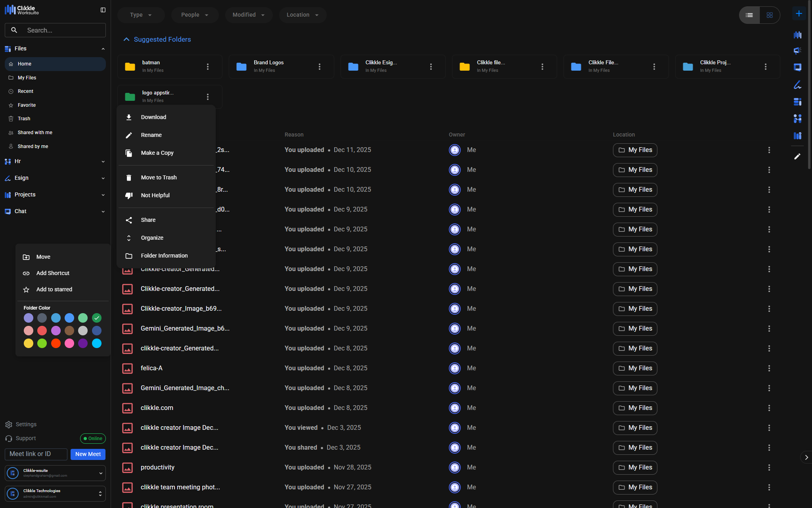812x508 pixels.
Task: Pick the yellow folder color swatch
Action: 29,343
